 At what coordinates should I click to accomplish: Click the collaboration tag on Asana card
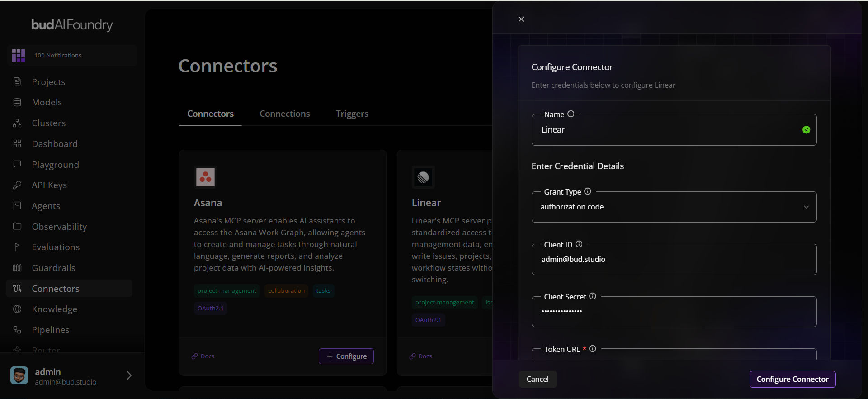pos(287,291)
